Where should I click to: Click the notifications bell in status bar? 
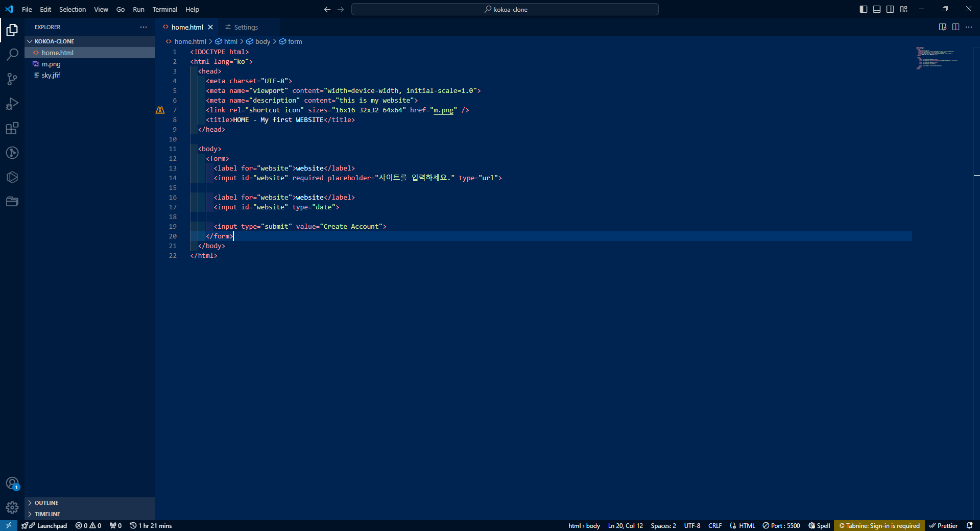pyautogui.click(x=969, y=525)
